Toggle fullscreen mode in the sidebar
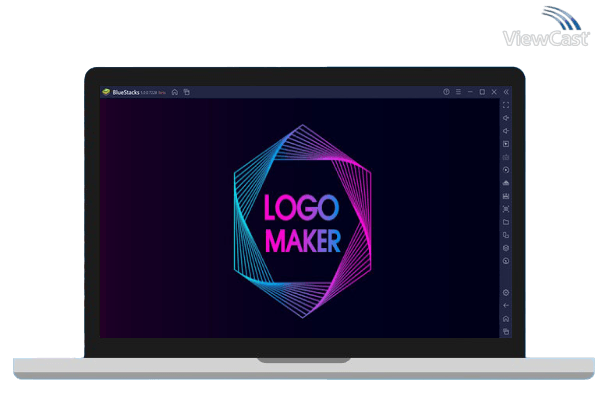Viewport: 602px width, 414px height. click(x=506, y=105)
